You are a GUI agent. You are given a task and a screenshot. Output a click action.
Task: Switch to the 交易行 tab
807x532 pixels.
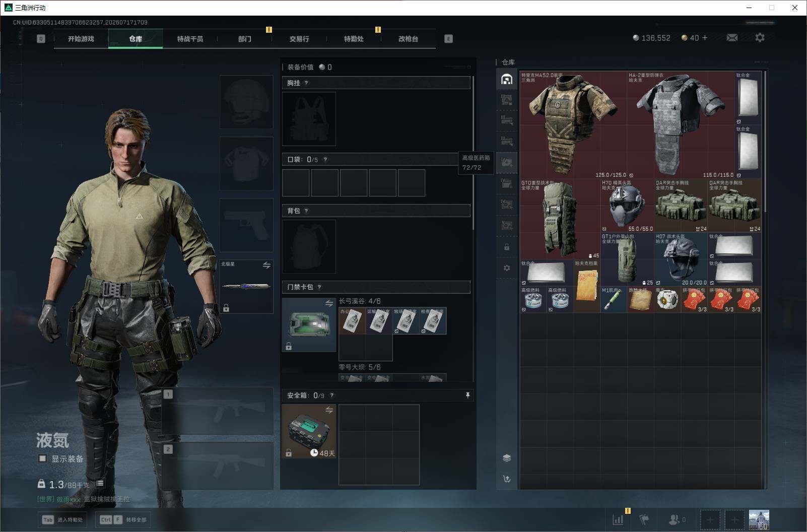(x=299, y=39)
